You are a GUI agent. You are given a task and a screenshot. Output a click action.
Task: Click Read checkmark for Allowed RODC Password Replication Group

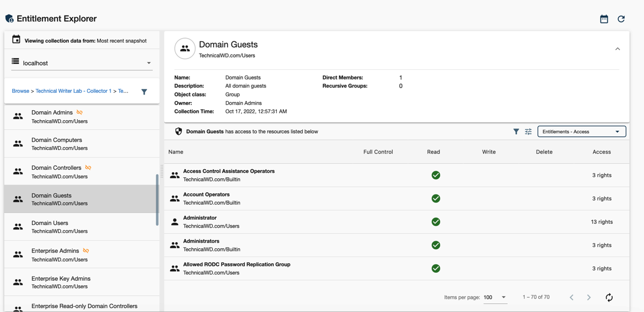click(436, 269)
